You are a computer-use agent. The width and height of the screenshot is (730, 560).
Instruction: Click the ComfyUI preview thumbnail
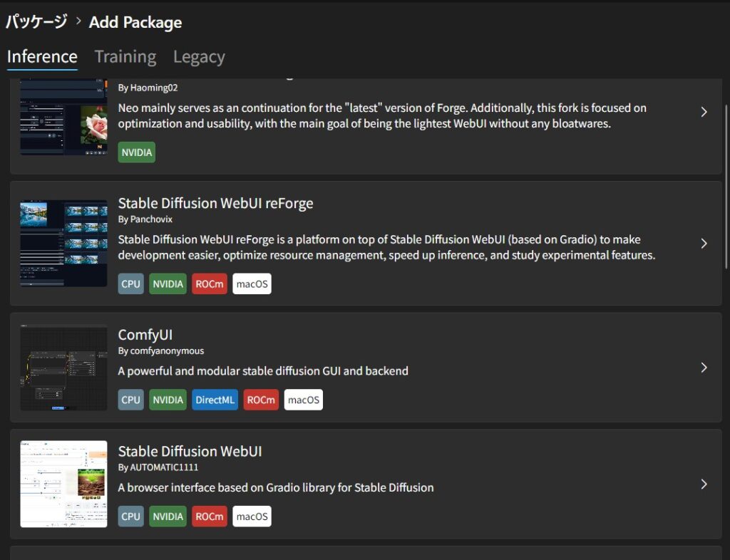[x=63, y=368]
